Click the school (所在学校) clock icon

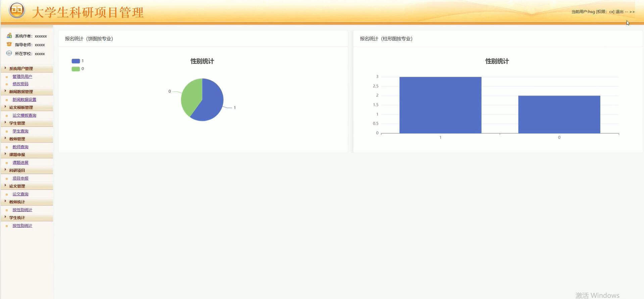9,53
